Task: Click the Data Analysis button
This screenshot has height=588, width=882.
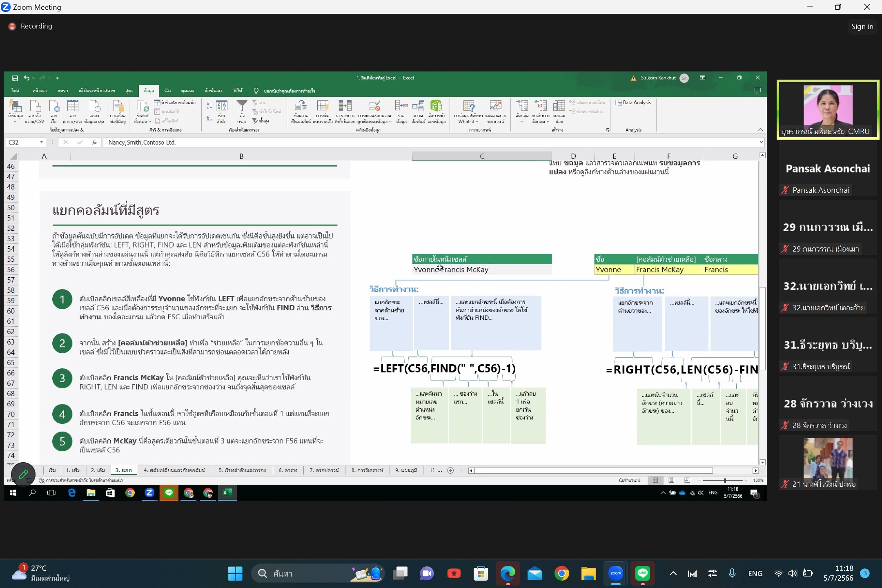Action: (x=633, y=102)
